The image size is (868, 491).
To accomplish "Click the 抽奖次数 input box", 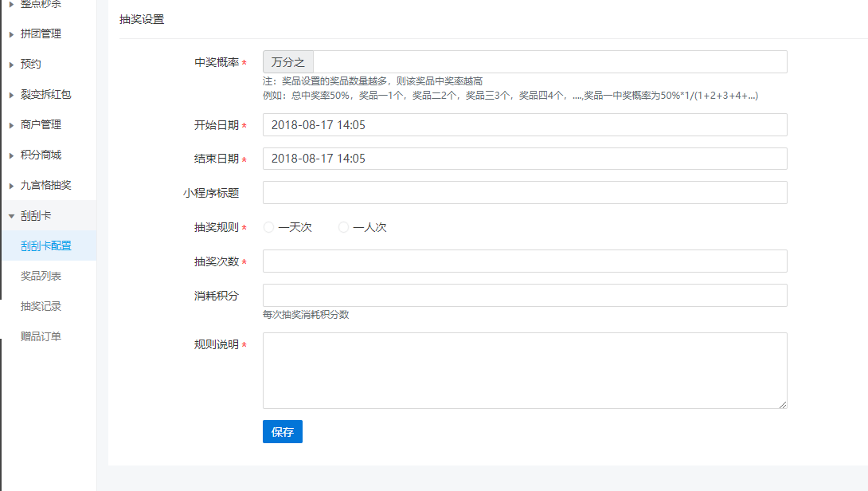I will [x=524, y=261].
